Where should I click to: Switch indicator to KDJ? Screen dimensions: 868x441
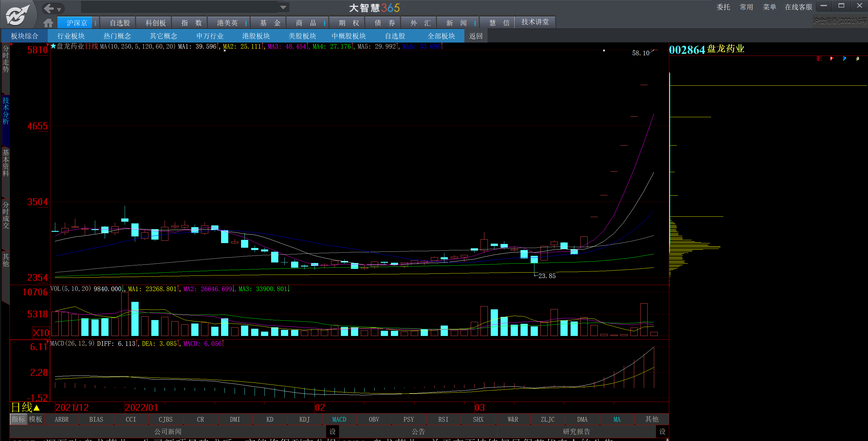click(304, 419)
